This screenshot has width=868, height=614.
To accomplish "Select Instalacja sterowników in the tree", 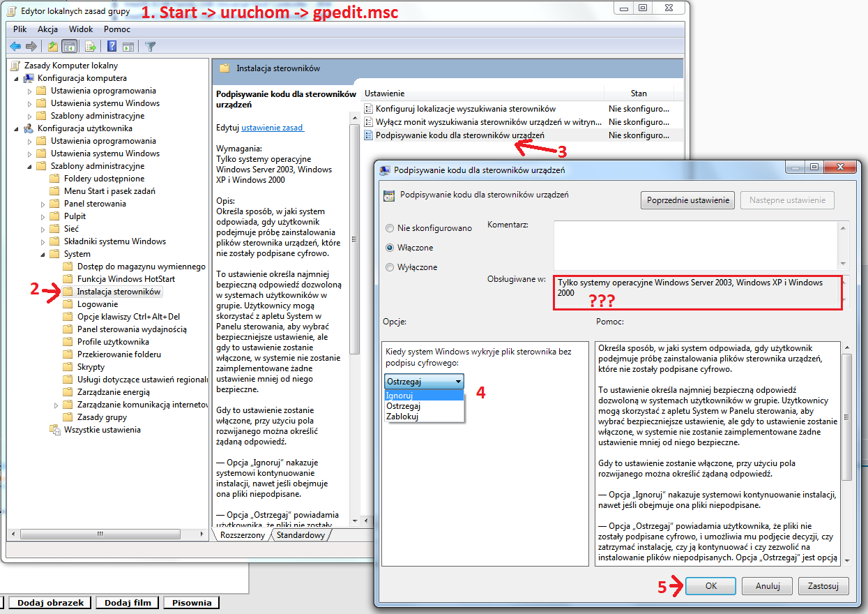I will [x=119, y=292].
